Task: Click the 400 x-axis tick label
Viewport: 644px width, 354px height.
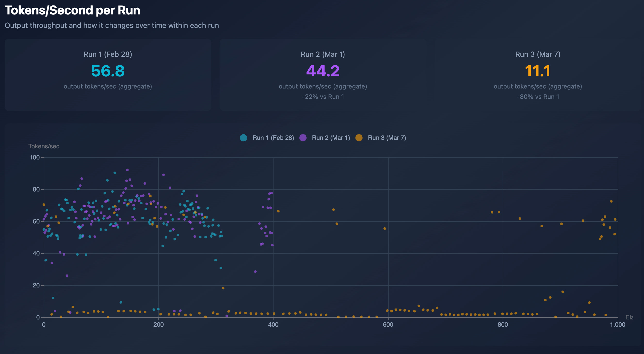Action: pos(273,325)
